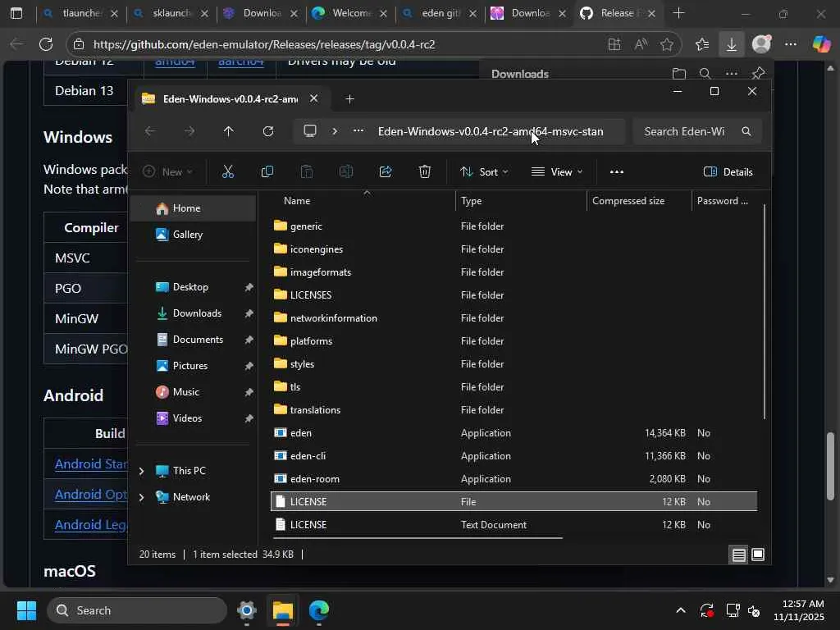Image resolution: width=840 pixels, height=630 pixels.
Task: Go up one folder level arrow
Action: [228, 131]
